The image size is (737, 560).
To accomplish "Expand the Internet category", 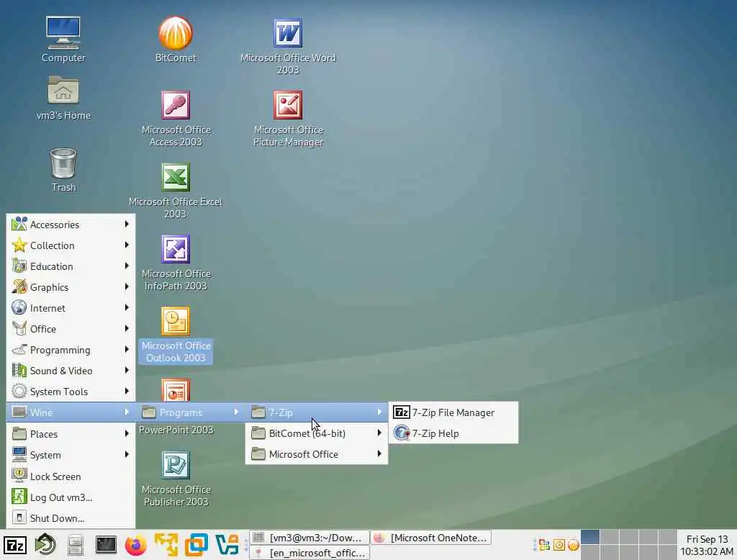I will (x=71, y=308).
